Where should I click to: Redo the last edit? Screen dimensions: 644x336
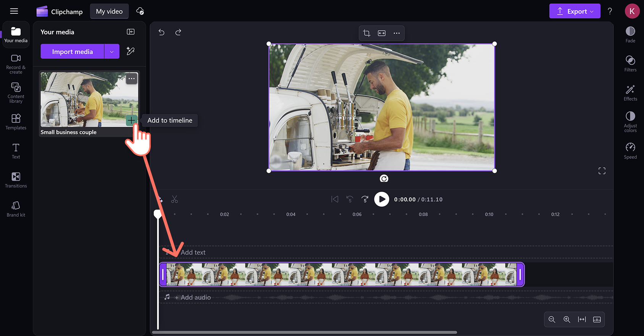point(178,32)
